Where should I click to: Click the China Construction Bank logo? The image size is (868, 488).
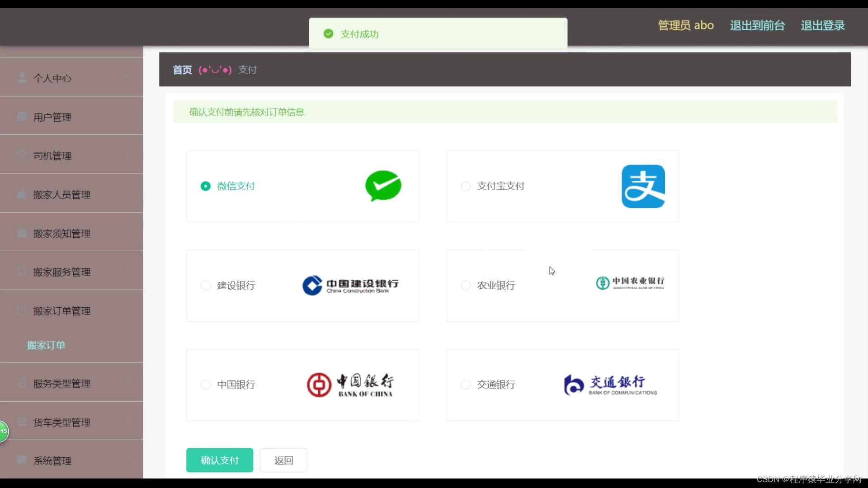click(x=350, y=286)
